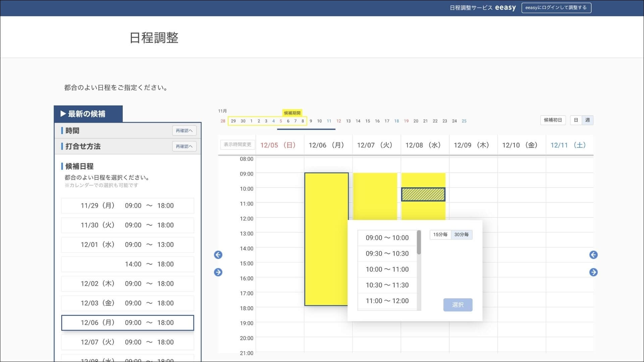Collapse the 最新の候補 panel via its triangle icon
Screen dimensions: 644x362
coord(62,114)
